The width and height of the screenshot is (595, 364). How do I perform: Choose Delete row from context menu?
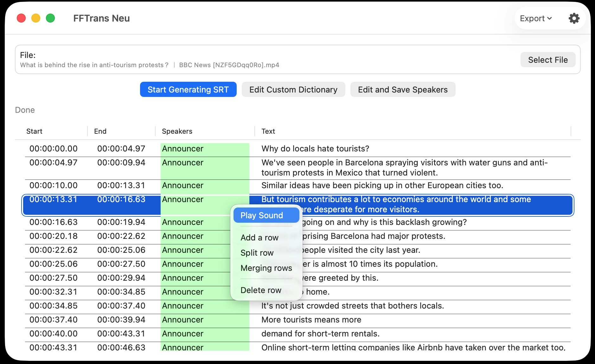(x=261, y=290)
